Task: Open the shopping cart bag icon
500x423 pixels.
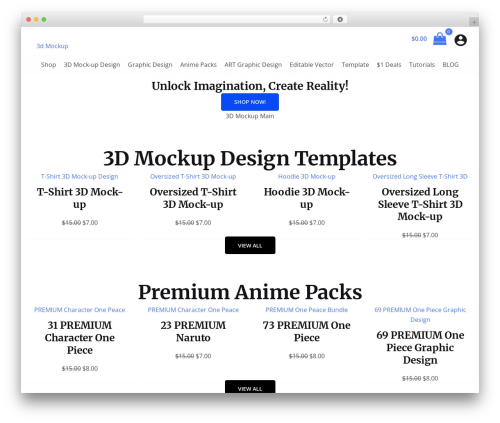Action: pyautogui.click(x=439, y=39)
